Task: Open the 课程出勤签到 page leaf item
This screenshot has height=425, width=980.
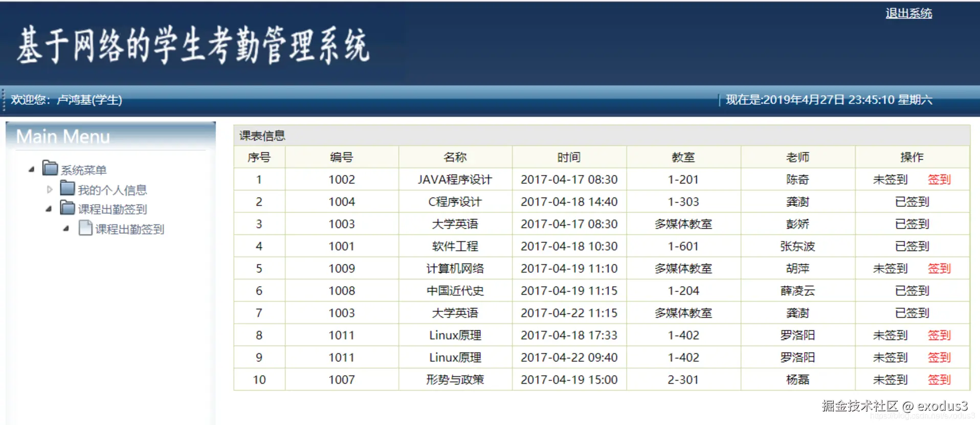Action: (130, 229)
